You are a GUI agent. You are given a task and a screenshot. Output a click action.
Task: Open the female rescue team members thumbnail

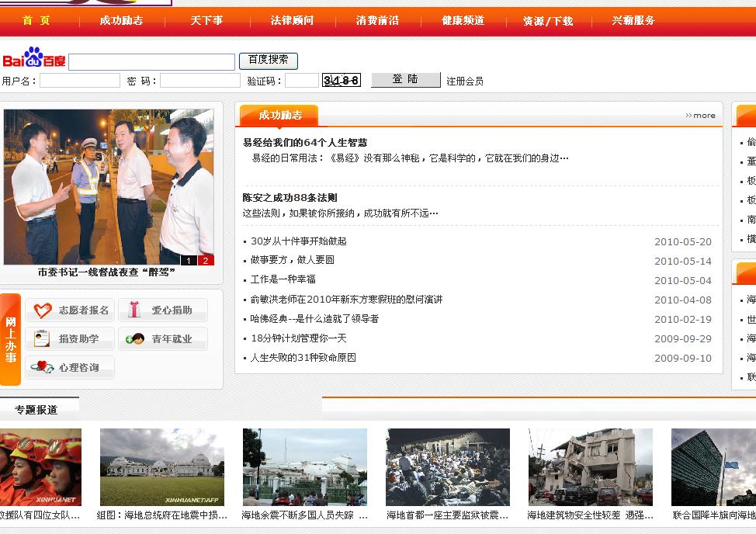40,467
